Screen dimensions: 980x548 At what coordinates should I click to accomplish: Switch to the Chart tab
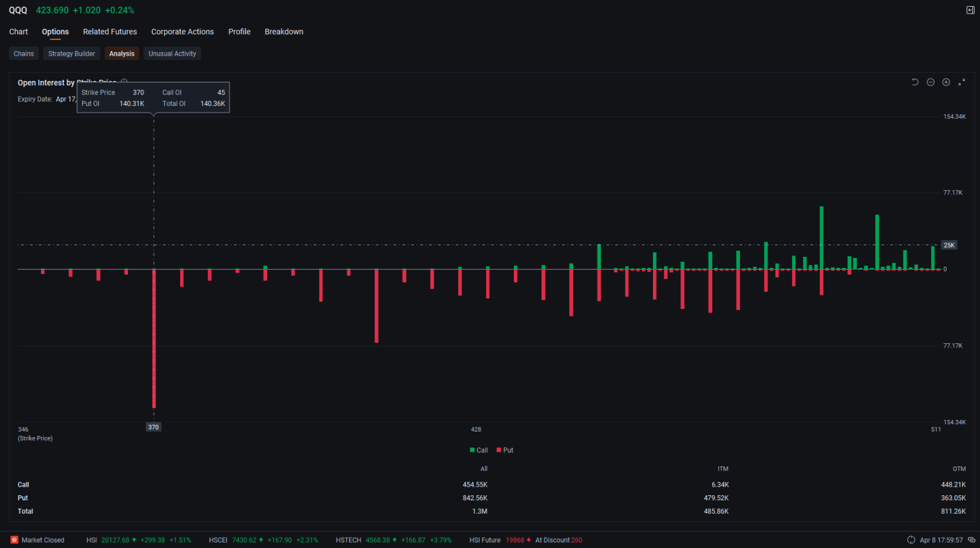click(18, 32)
